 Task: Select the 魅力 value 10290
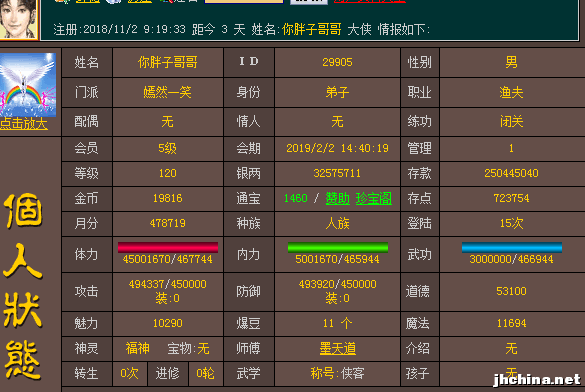[168, 323]
